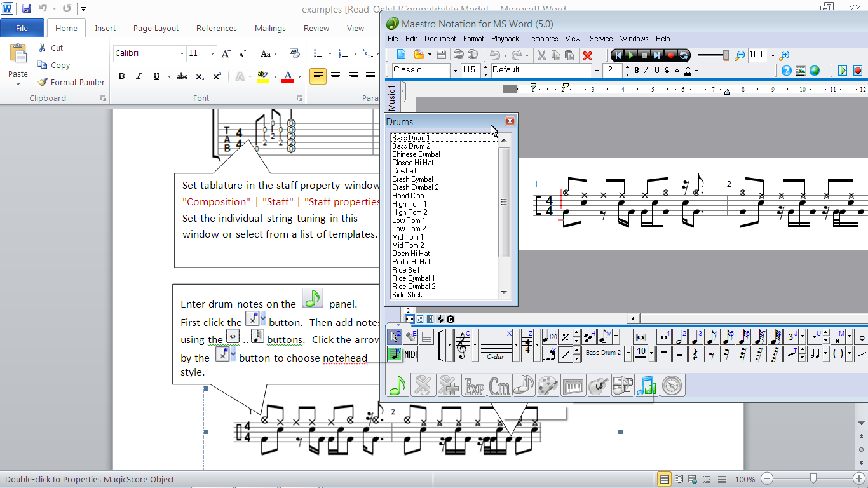868x488 pixels.
Task: Open the Bass Drum 2 instrument dropdown
Action: click(628, 353)
